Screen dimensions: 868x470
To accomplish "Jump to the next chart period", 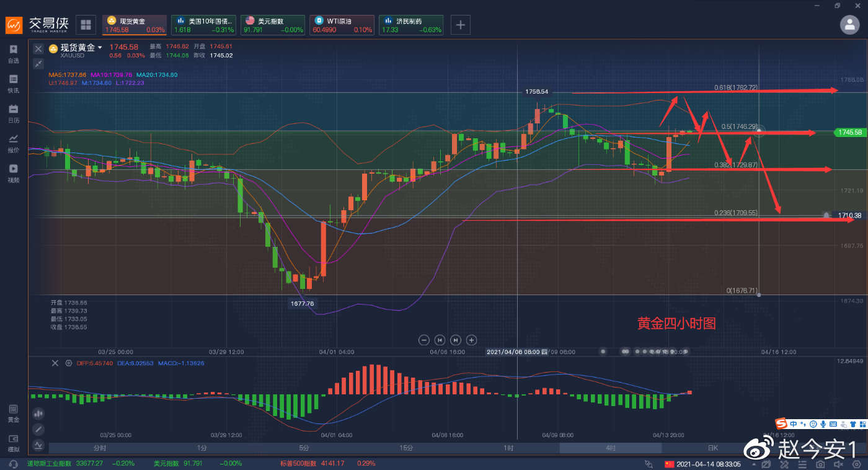I will (456, 340).
